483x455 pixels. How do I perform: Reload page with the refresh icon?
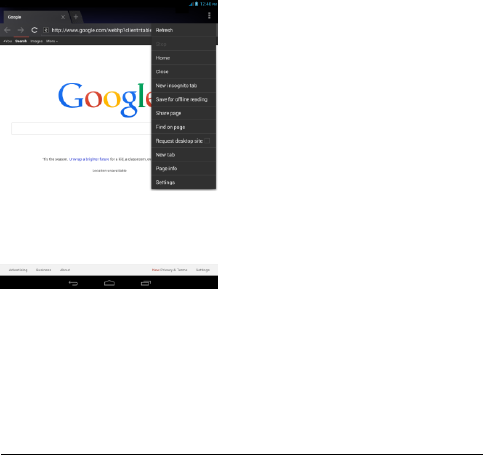point(34,30)
